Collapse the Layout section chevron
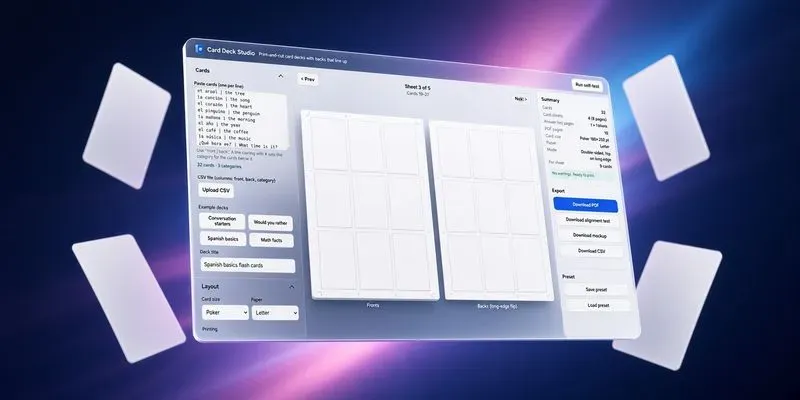800x400 pixels. [291, 287]
